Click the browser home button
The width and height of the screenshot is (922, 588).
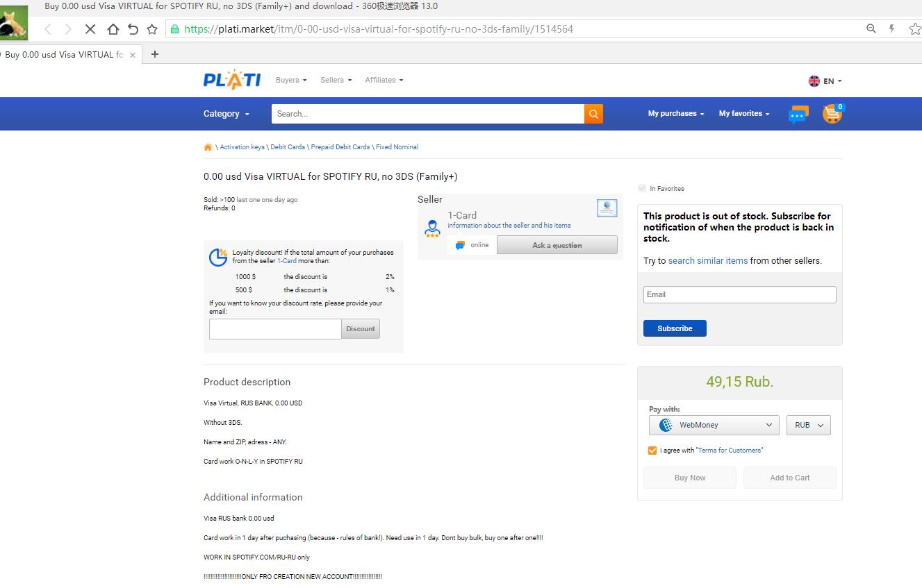(x=113, y=29)
